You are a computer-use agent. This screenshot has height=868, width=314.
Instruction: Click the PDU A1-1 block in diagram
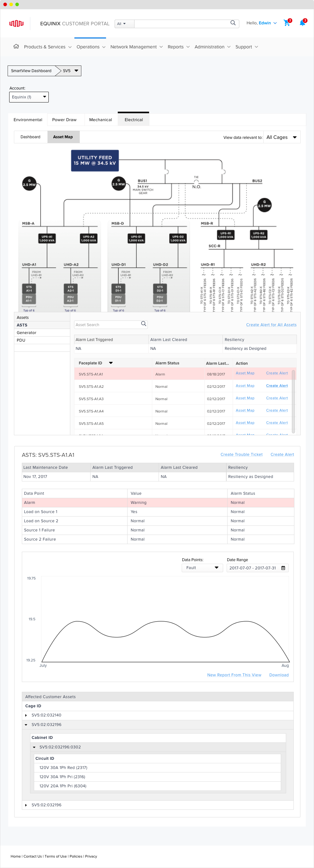(x=29, y=299)
